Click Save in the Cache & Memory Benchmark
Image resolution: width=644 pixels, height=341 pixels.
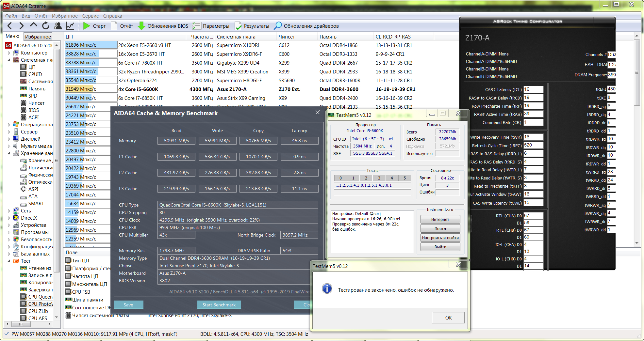(128, 305)
